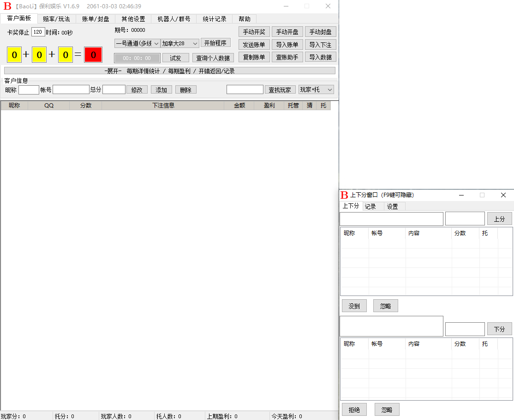Start the program with 开始程序
Viewport: 514px width, 420px height.
pos(215,42)
